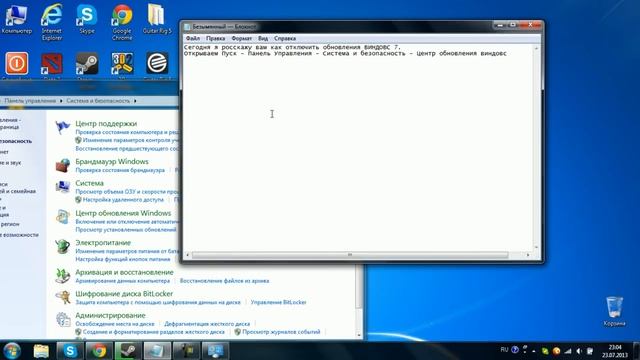
Task: Expand the arrow after Система и безопасность breadcrumb
Action: point(135,101)
